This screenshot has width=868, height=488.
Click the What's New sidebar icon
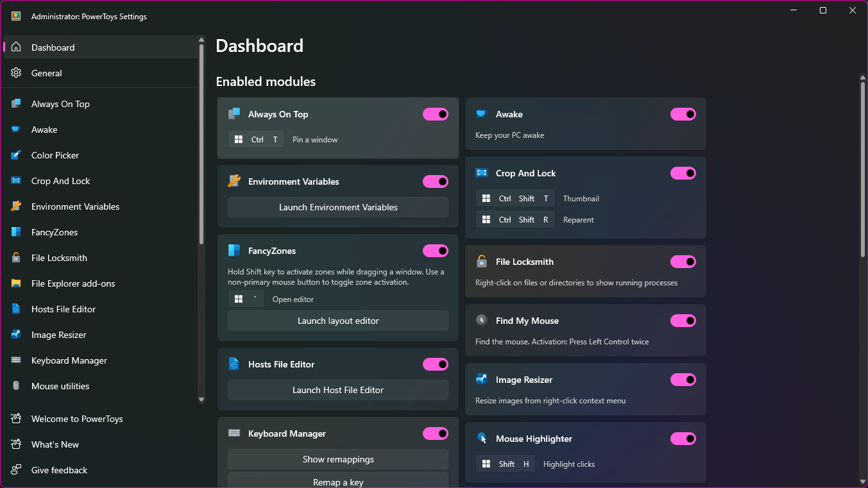coord(16,444)
